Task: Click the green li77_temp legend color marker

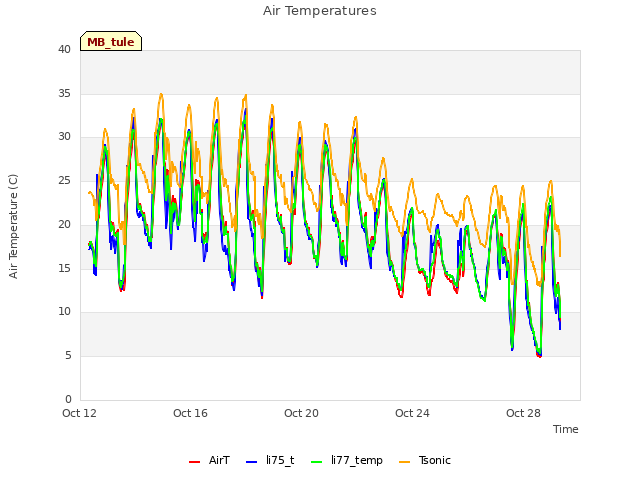Action: tap(317, 462)
